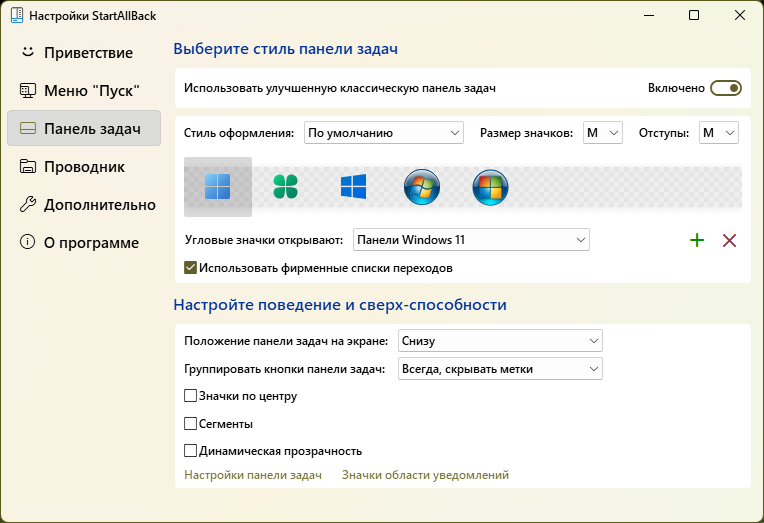Close the StartAllBack settings window
The width and height of the screenshot is (764, 523).
[x=740, y=15]
